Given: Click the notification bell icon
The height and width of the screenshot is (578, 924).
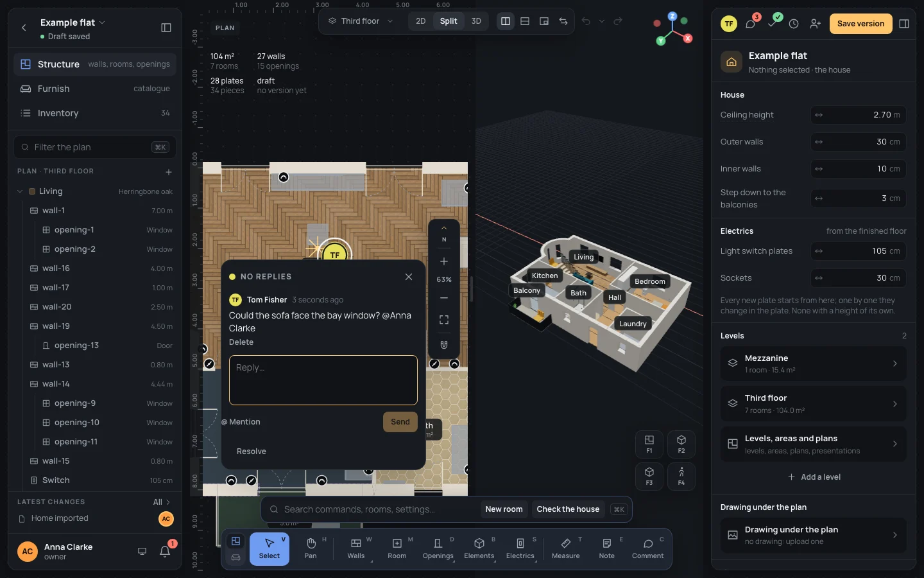Looking at the screenshot, I should coord(165,551).
